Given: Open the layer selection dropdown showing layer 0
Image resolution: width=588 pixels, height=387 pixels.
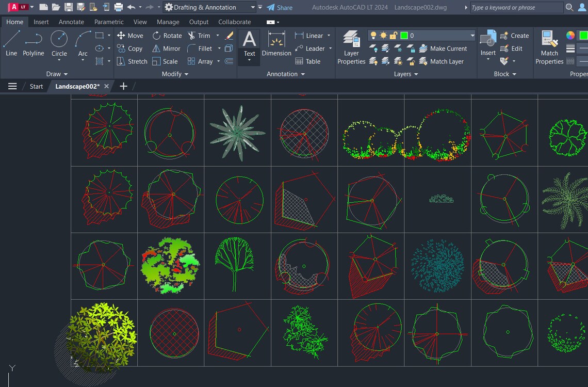Looking at the screenshot, I should pyautogui.click(x=472, y=35).
